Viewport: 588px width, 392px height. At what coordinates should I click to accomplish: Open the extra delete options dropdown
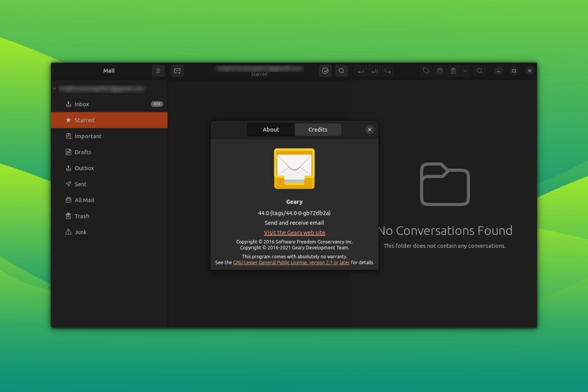pyautogui.click(x=465, y=71)
